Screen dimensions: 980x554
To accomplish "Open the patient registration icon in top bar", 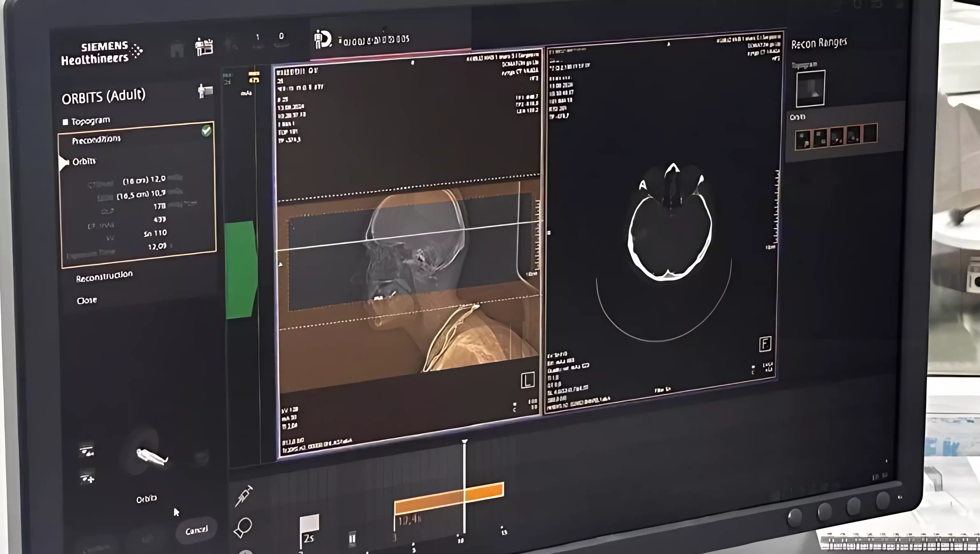I will point(204,47).
